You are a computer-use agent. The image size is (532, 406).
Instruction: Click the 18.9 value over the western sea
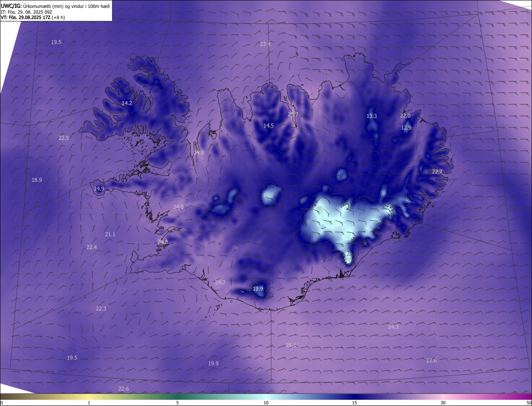[37, 180]
